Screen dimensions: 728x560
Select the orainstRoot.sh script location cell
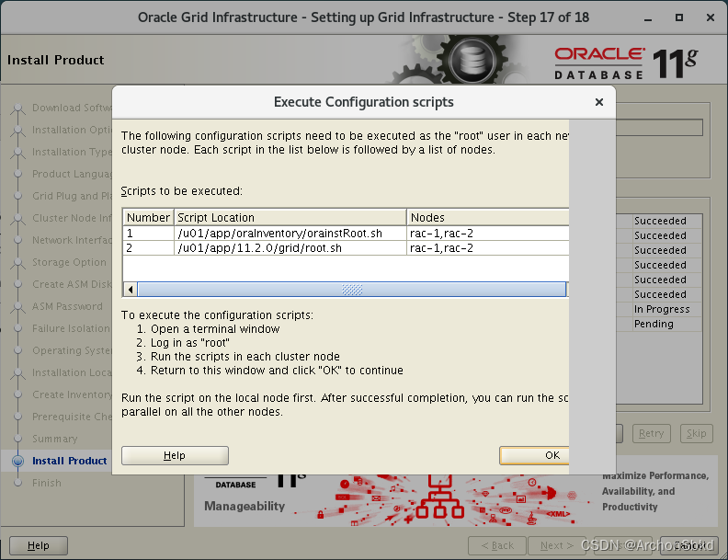(290, 233)
